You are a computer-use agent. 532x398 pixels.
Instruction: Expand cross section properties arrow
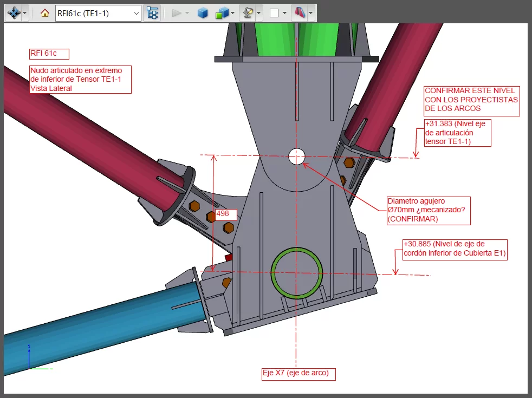[310, 13]
